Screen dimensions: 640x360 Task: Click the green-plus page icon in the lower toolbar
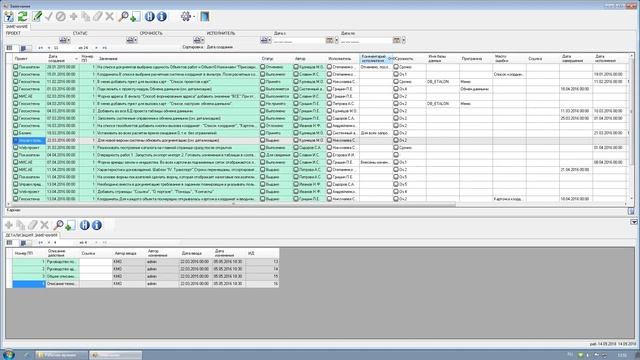tap(70, 225)
